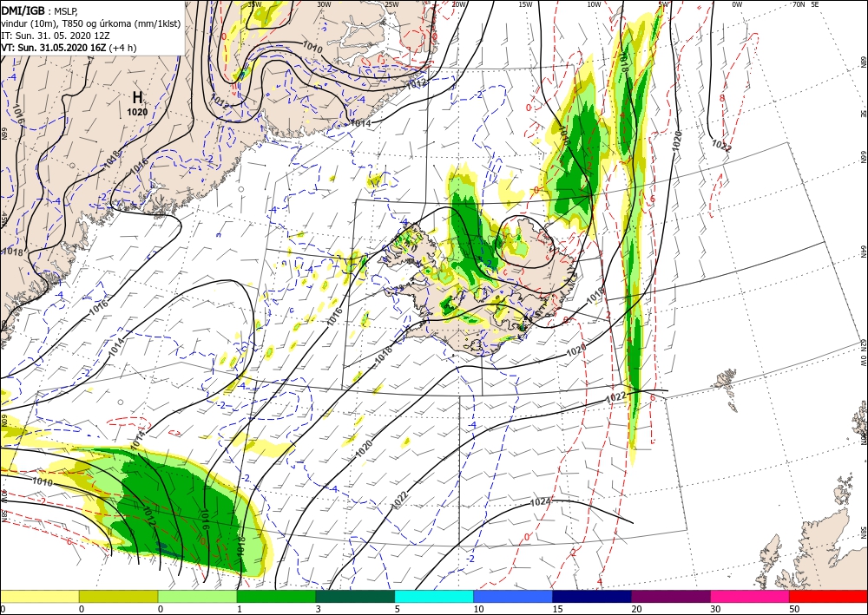
Task: Click the 'H' high pressure marker
Action: click(137, 98)
